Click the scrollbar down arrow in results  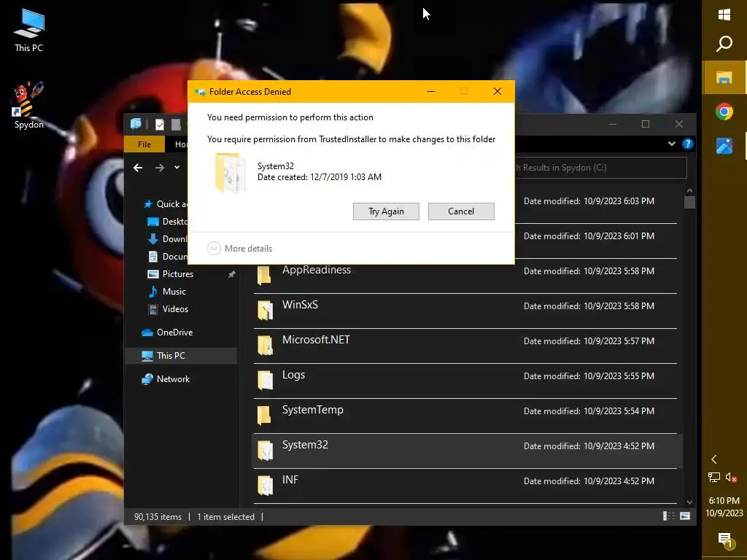coord(689,502)
